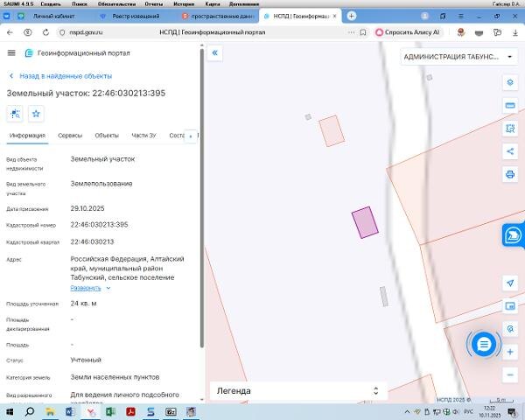
Task: Click the highlighted purple parcel on map
Action: [365, 223]
